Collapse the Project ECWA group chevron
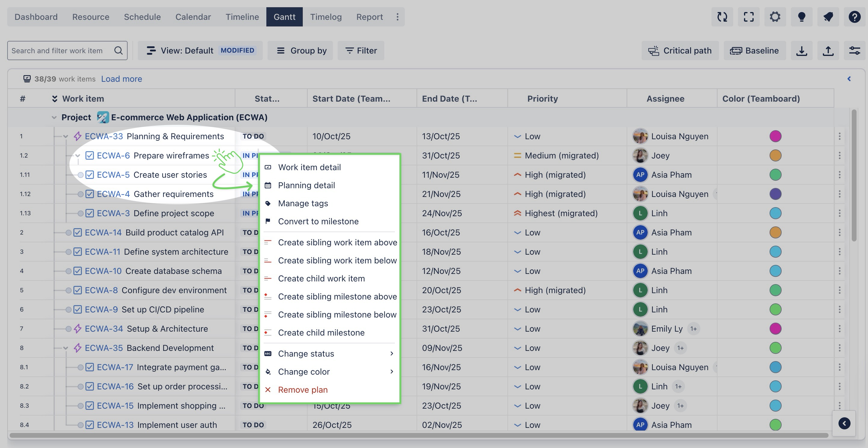 pyautogui.click(x=54, y=118)
